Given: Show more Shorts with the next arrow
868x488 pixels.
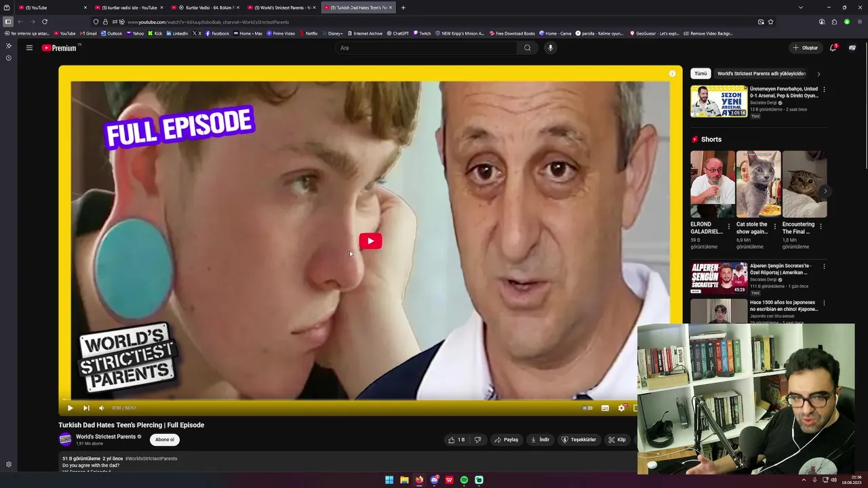Looking at the screenshot, I should point(825,191).
